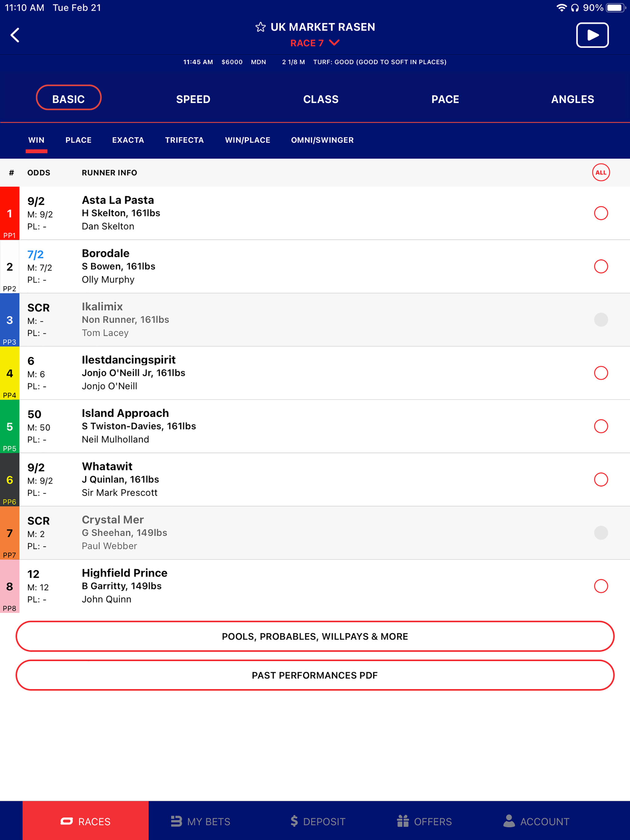Open the Races tab in bottom bar
Viewport: 630px width, 840px height.
(86, 821)
